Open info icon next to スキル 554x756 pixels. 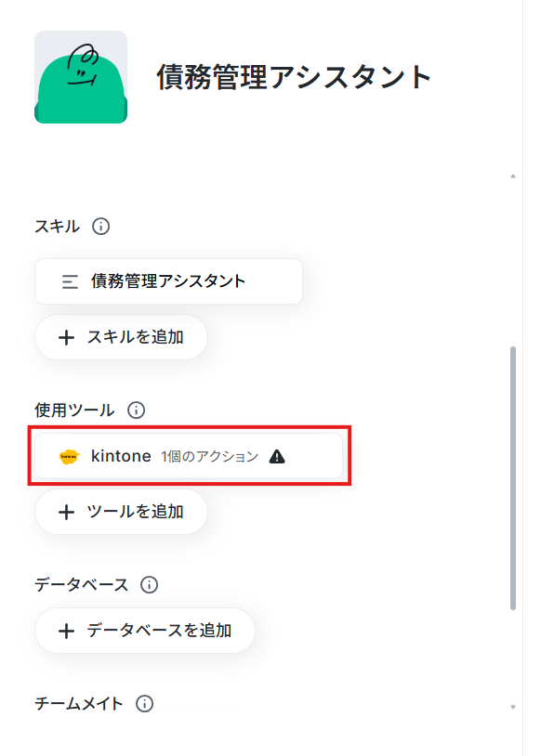(x=101, y=226)
